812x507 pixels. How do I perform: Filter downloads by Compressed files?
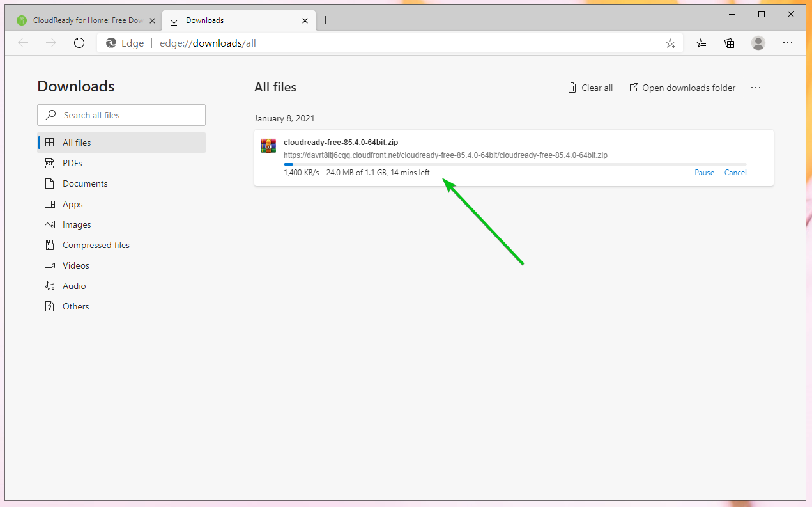pos(121,245)
